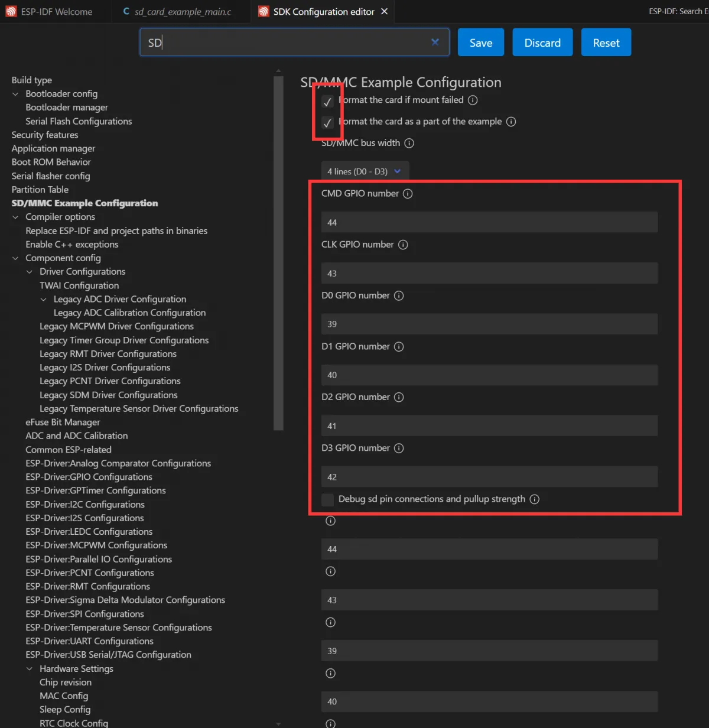This screenshot has width=709, height=728.
Task: Enable Debug sd pin connections and pullup strength
Action: 327,499
